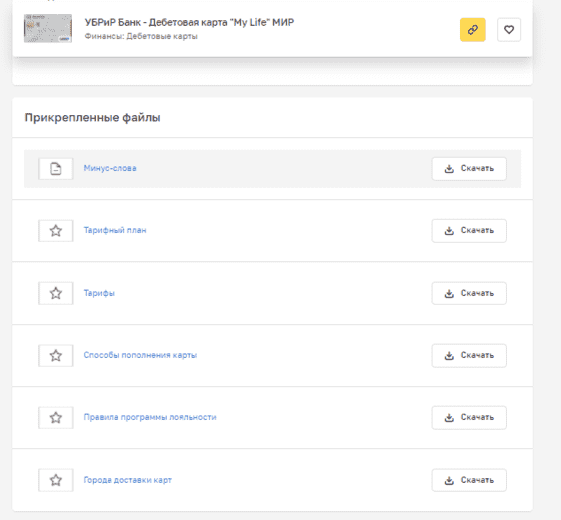Image resolution: width=561 pixels, height=520 pixels.
Task: Download the Правила программы лояльности file
Action: [469, 417]
